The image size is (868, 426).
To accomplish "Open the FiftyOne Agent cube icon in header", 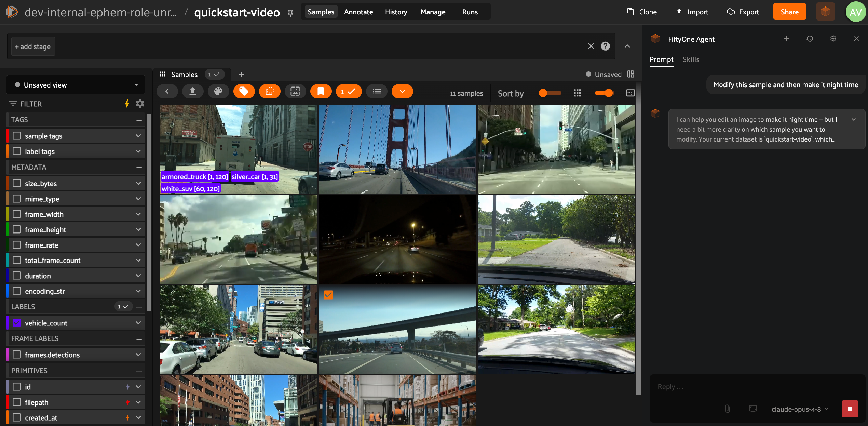I will point(826,12).
